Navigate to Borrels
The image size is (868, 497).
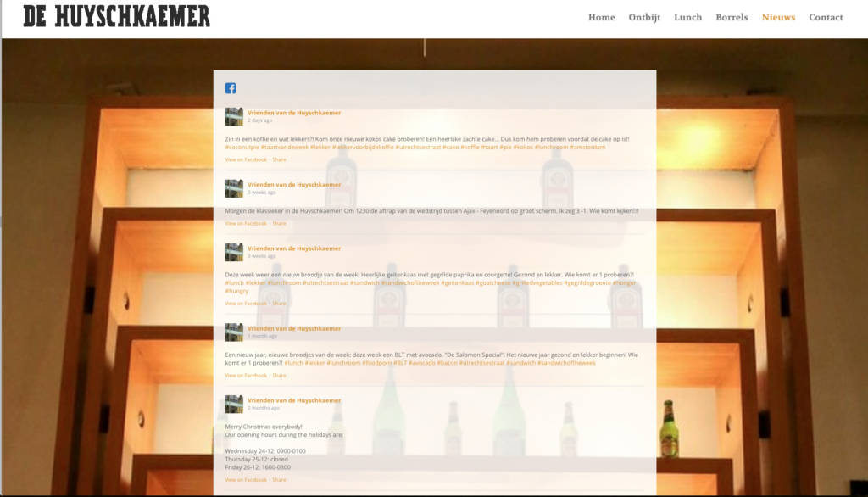[732, 17]
